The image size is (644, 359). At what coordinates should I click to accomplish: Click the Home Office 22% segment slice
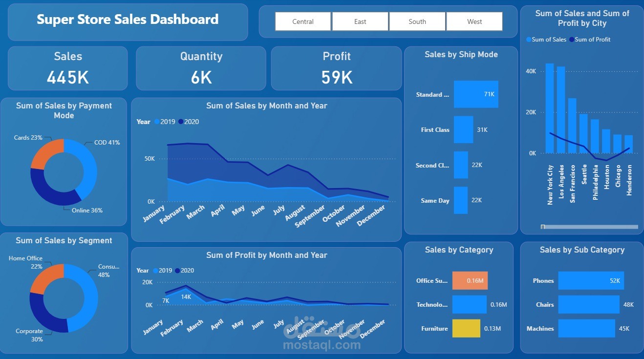point(44,277)
